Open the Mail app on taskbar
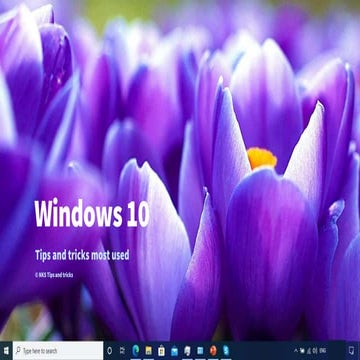Image resolution: width=360 pixels, height=360 pixels. (174, 350)
